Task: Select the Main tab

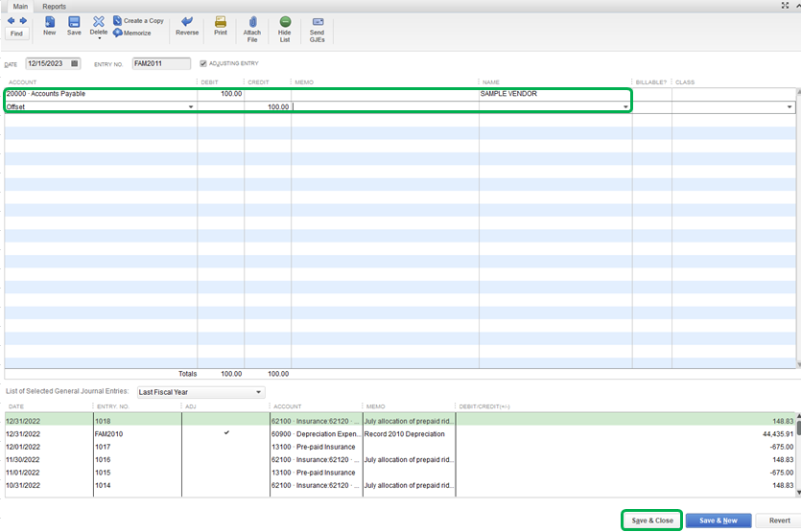Action: (18, 6)
